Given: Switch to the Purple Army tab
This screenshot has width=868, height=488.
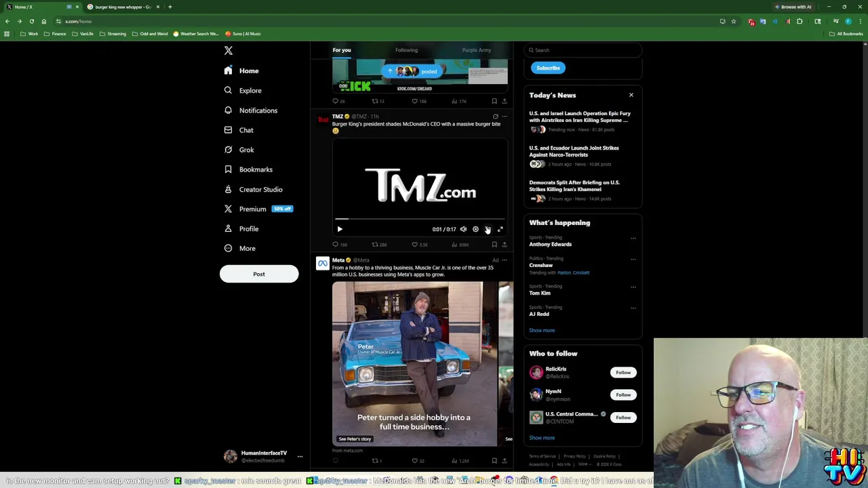Looking at the screenshot, I should pyautogui.click(x=477, y=50).
